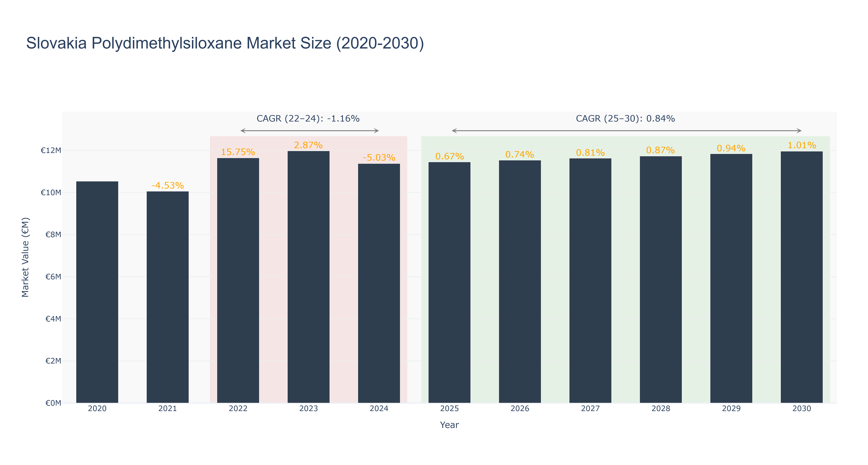Click the '2.87%' growth label
This screenshot has width=868, height=465.
click(x=308, y=145)
